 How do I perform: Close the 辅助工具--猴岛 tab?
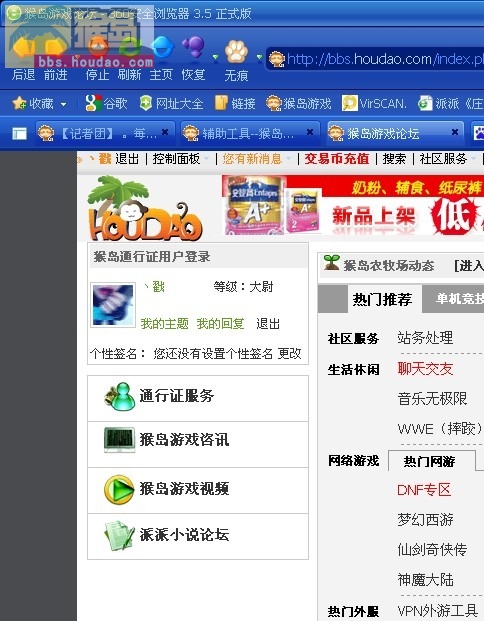[310, 132]
